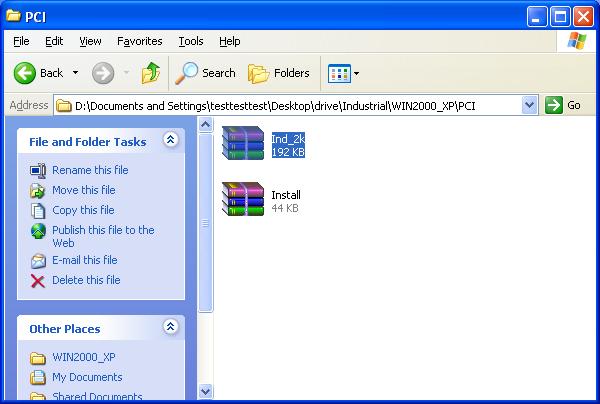Click the task pane scrollbar up arrow
The image size is (600, 404).
[205, 124]
